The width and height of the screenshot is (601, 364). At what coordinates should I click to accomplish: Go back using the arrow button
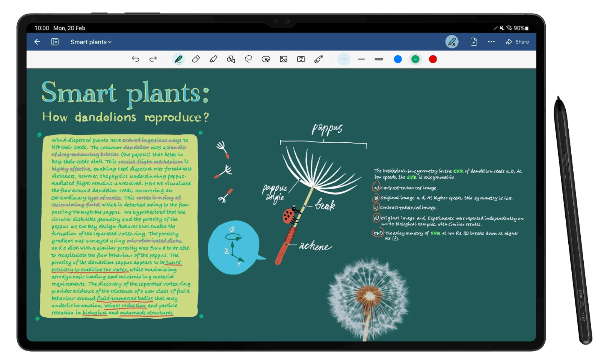click(x=37, y=42)
